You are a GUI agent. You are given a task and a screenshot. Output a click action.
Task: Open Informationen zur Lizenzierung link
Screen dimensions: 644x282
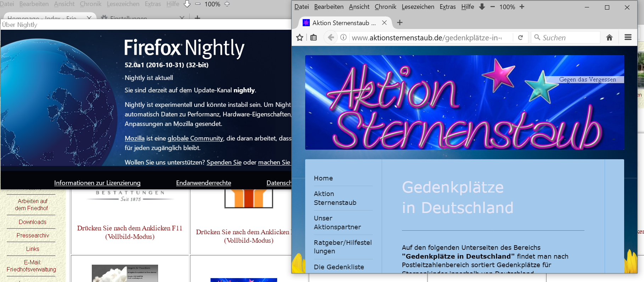pos(97,183)
